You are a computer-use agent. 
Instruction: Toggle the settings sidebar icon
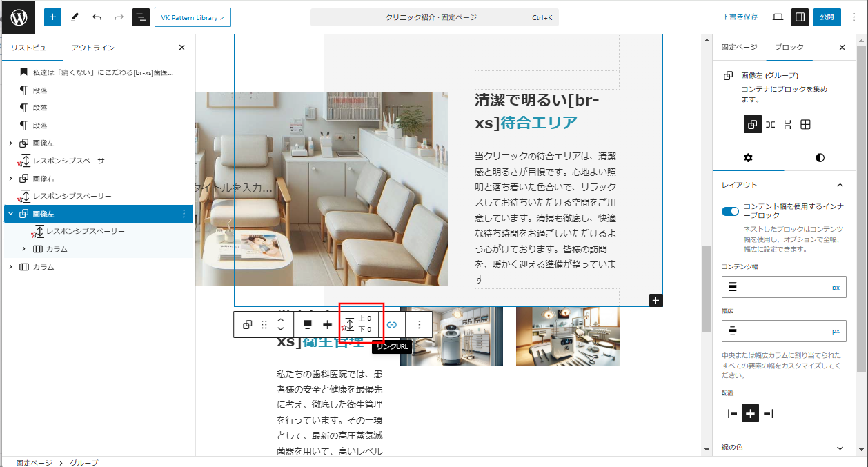click(800, 17)
